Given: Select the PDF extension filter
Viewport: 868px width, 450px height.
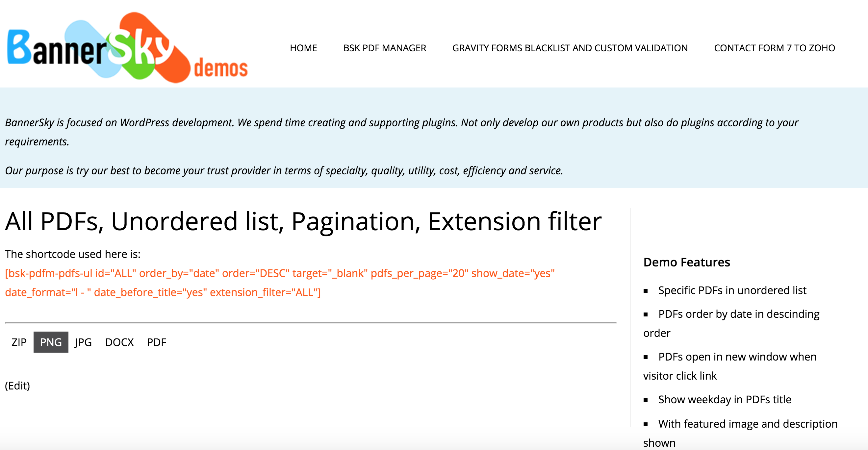Looking at the screenshot, I should pos(156,342).
